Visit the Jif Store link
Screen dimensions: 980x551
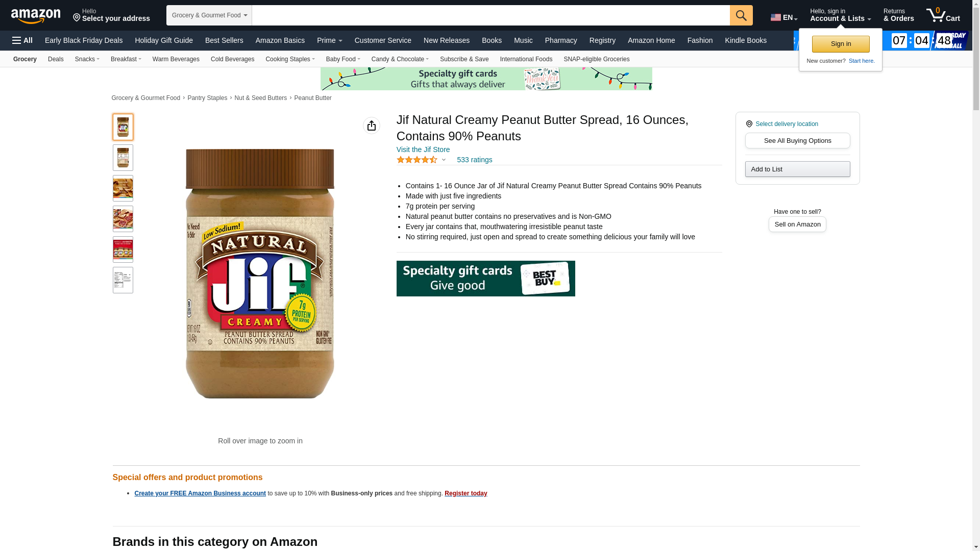point(423,149)
